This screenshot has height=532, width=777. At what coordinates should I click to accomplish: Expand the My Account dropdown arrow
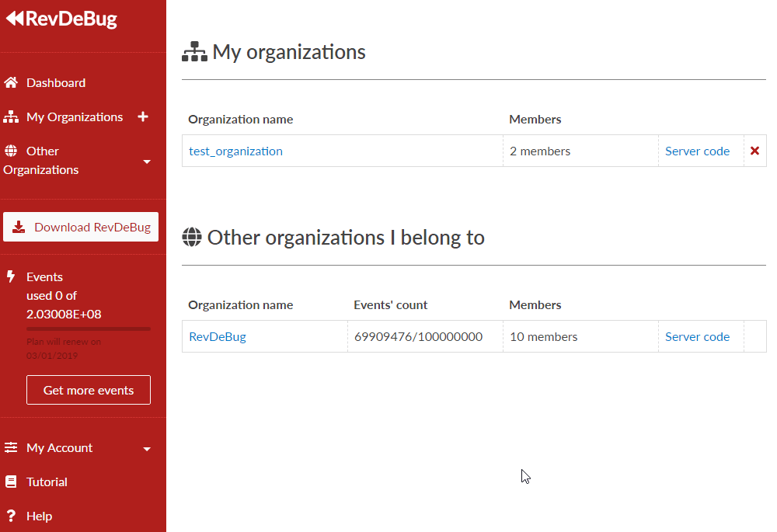[147, 449]
